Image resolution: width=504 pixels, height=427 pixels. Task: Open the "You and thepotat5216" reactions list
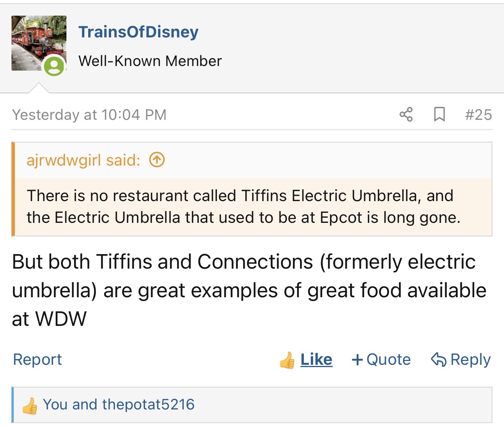[x=118, y=404]
